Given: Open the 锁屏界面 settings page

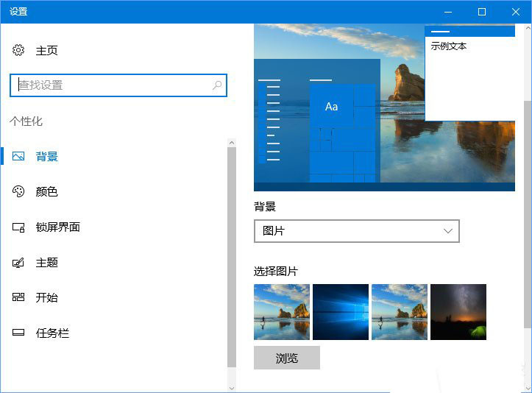Looking at the screenshot, I should pos(57,227).
